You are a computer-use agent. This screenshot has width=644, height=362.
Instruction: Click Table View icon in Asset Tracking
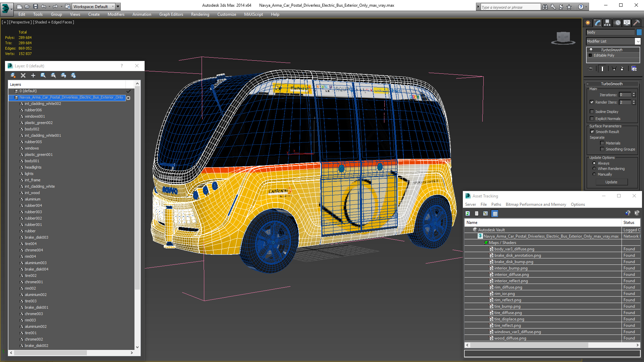pos(495,214)
